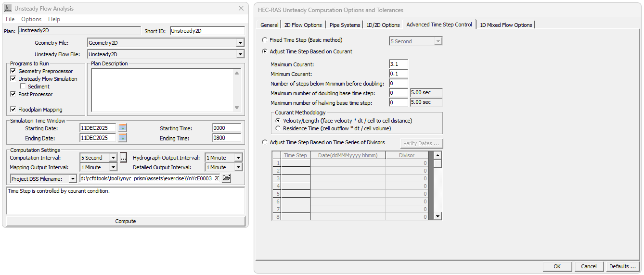Open the File menu
Image resolution: width=644 pixels, height=275 pixels.
[10, 19]
